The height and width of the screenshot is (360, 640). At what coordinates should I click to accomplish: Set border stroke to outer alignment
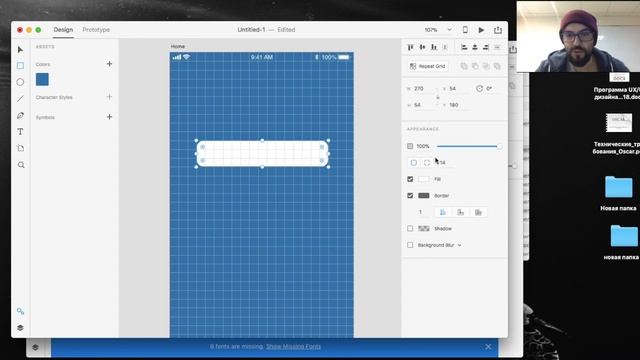[x=478, y=212]
